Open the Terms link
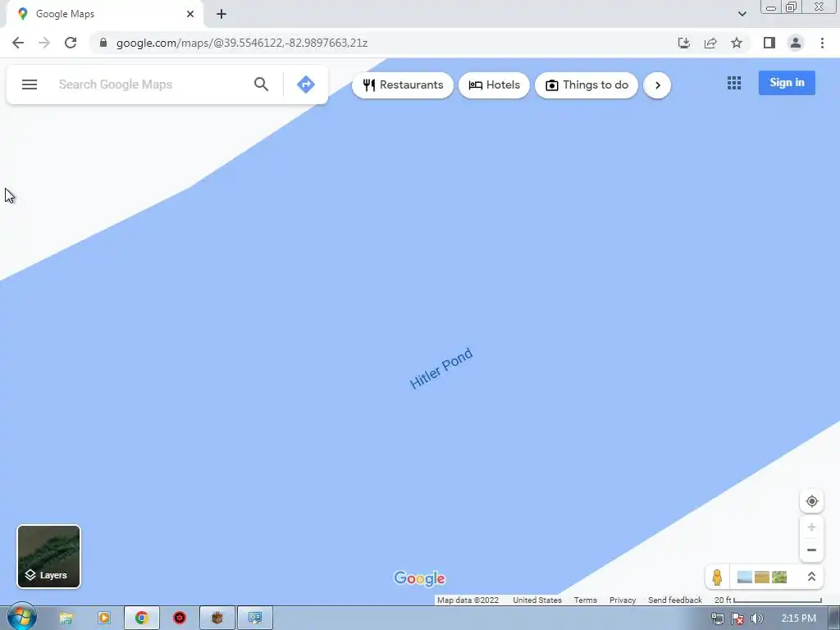The width and height of the screenshot is (840, 630). point(586,600)
